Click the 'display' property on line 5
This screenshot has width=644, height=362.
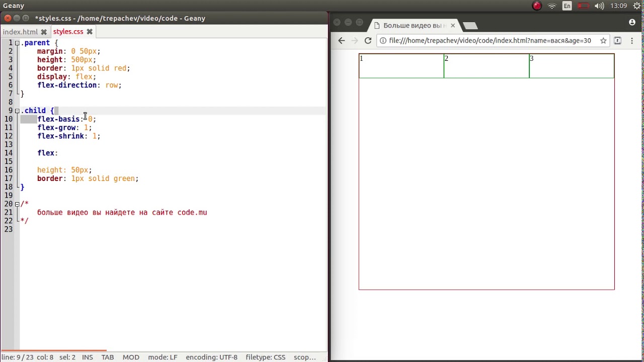click(x=52, y=77)
